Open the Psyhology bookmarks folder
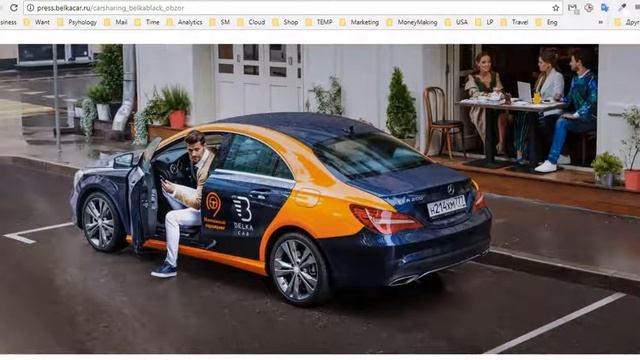The width and height of the screenshot is (640, 360). 77,22
